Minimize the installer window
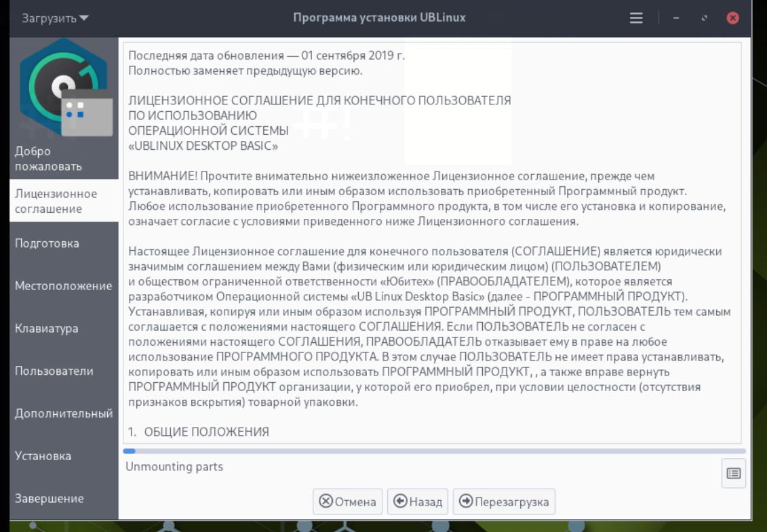This screenshot has width=767, height=532. click(676, 18)
